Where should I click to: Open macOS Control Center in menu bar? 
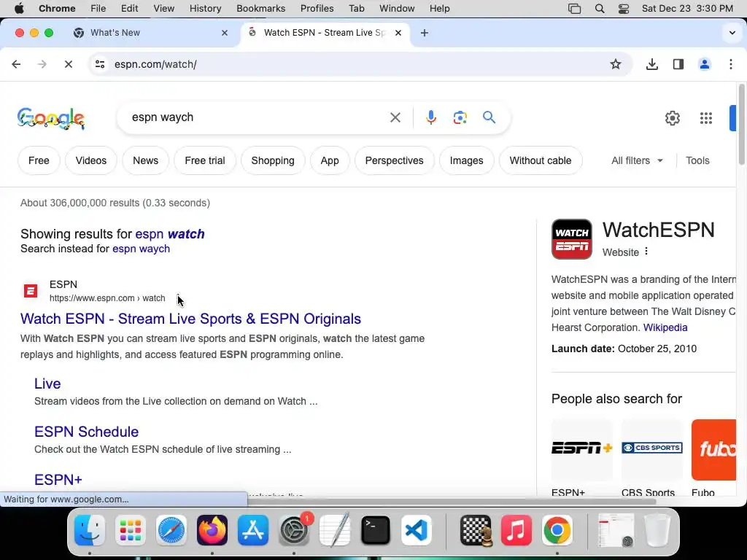tap(624, 9)
